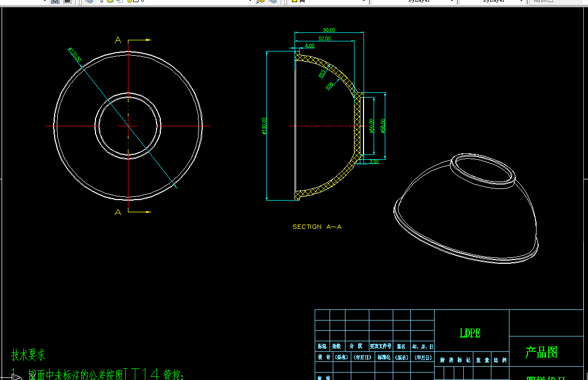Pick the inner double circle in front view
588x380 pixels.
(x=128, y=126)
